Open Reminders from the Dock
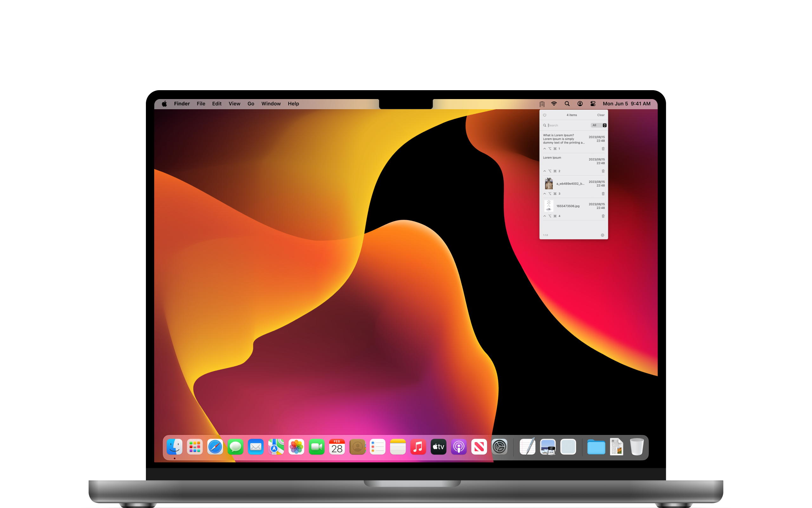This screenshot has height=508, width=812. point(377,447)
